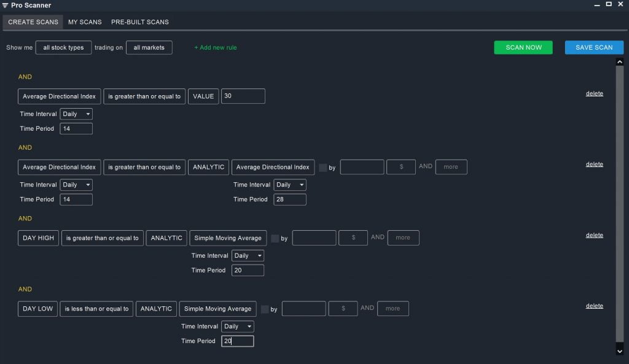Click the value field containing 30

243,96
